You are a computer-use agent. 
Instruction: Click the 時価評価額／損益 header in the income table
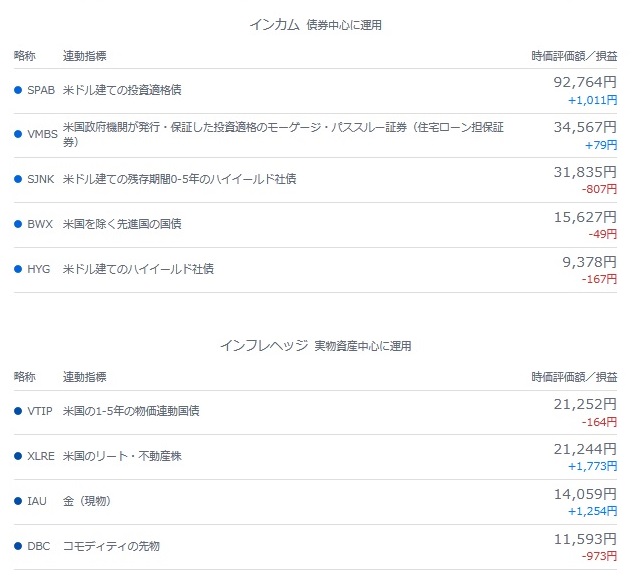(574, 56)
